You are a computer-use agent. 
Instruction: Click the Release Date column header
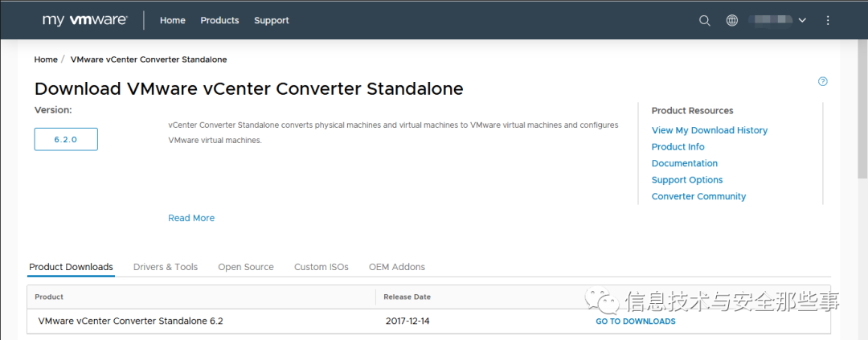[407, 297]
